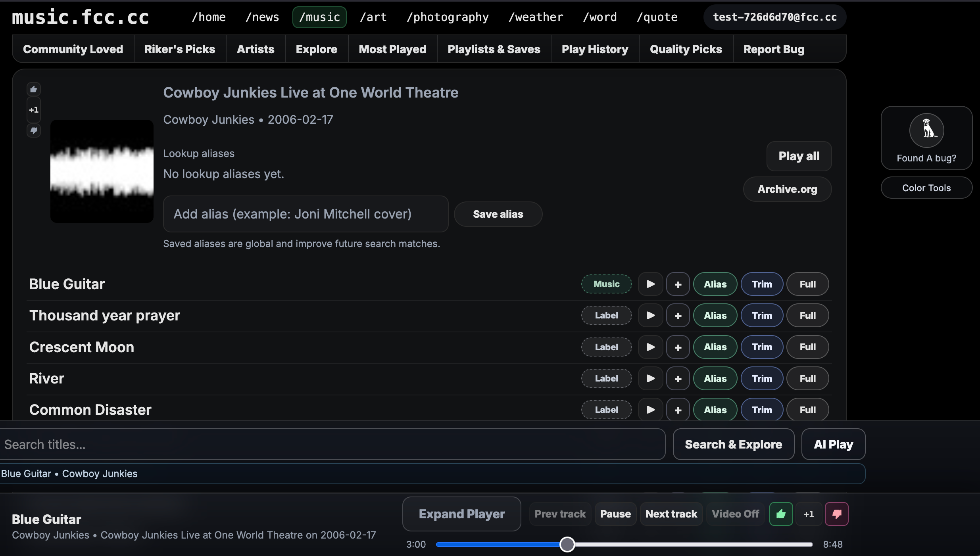Switch to the Most Played tab
The width and height of the screenshot is (980, 556).
coord(392,49)
